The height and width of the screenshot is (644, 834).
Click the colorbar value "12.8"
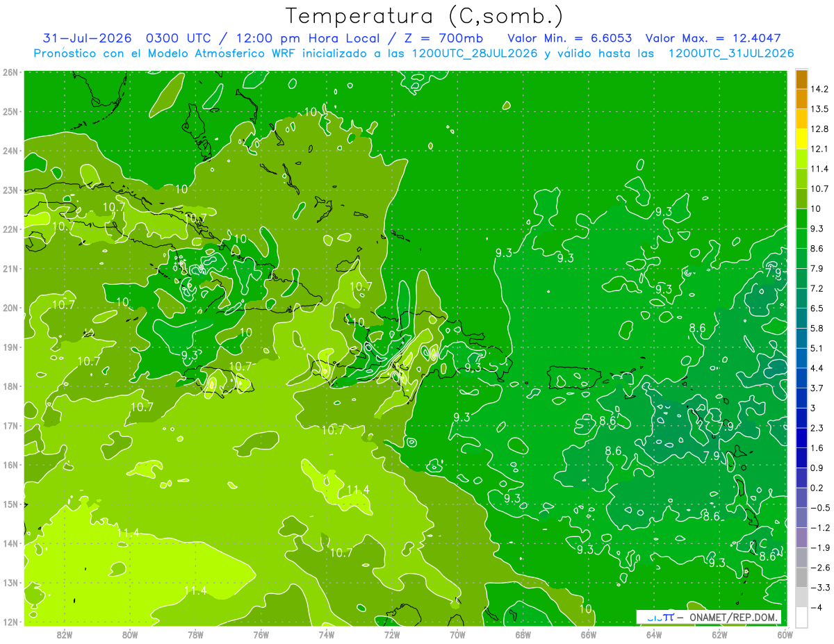coord(819,129)
